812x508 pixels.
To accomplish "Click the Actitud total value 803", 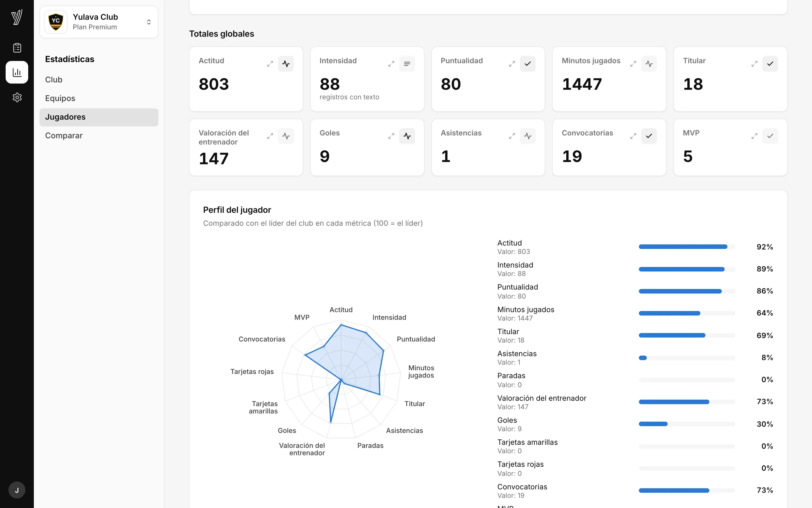I will [x=214, y=84].
